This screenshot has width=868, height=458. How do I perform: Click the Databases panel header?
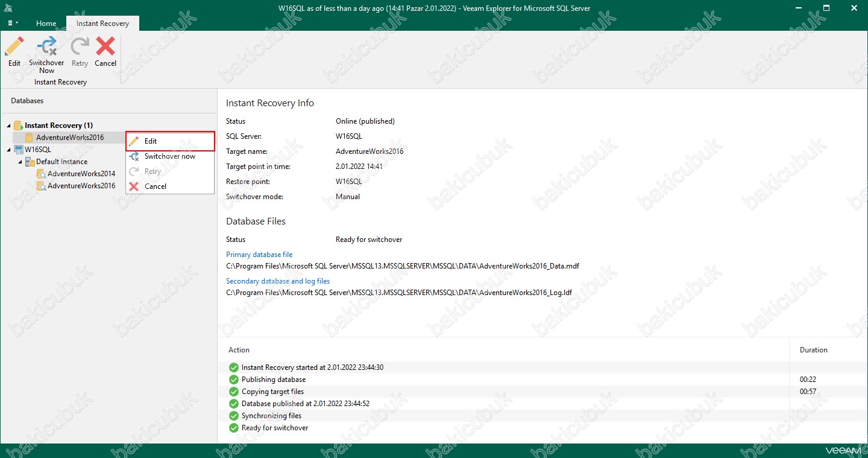click(27, 101)
